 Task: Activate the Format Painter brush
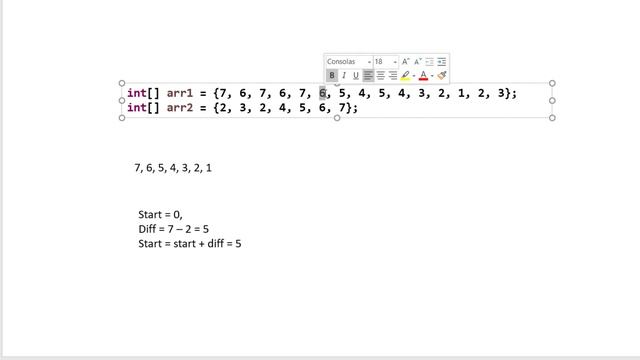pyautogui.click(x=442, y=76)
